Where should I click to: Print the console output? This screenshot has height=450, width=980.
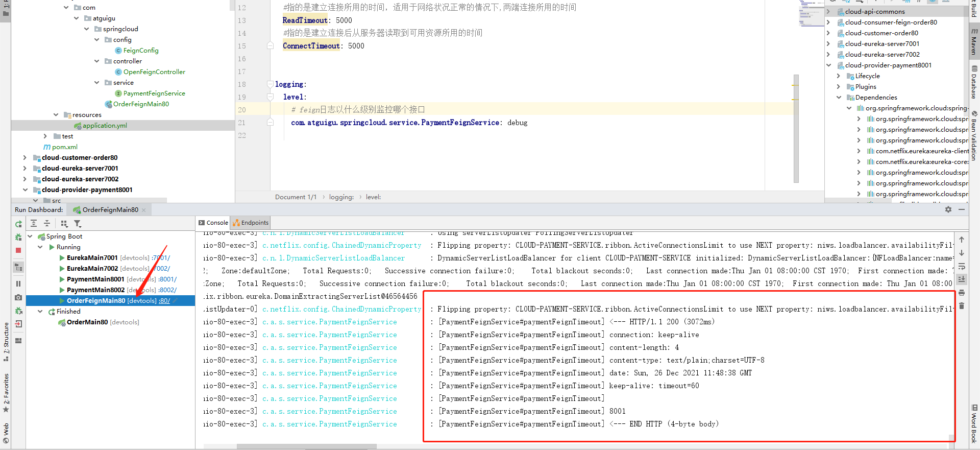click(962, 293)
